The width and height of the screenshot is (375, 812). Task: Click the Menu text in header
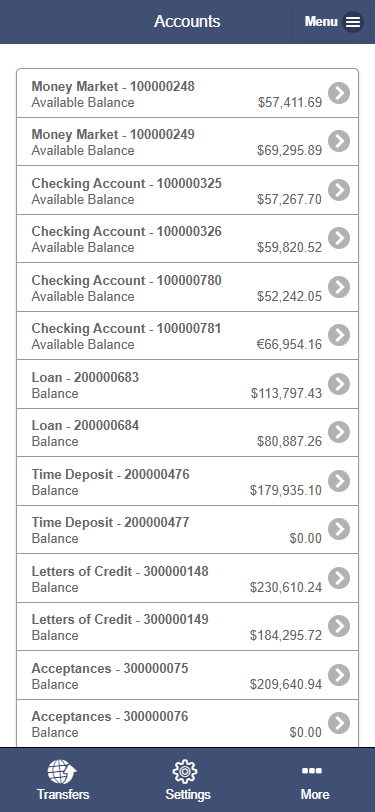(x=321, y=22)
